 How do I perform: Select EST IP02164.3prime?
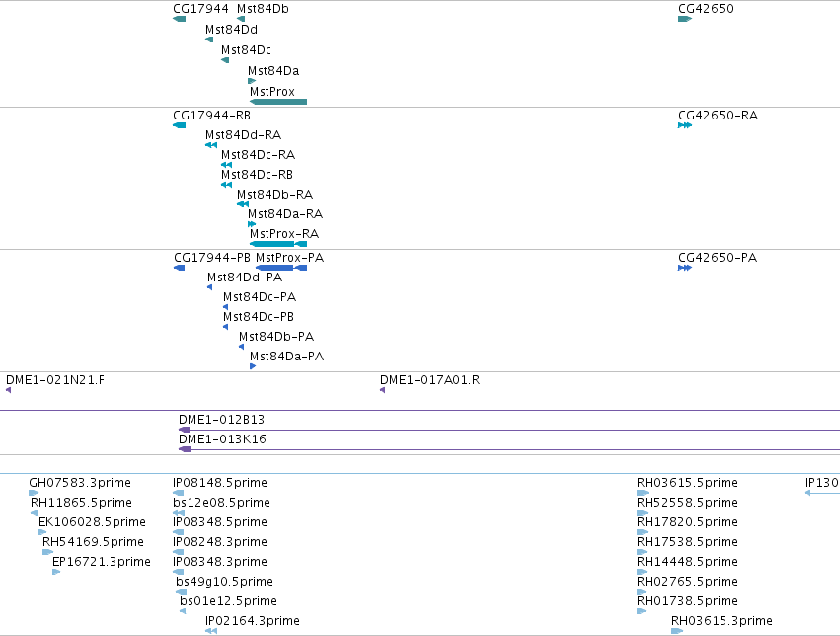pyautogui.click(x=253, y=621)
